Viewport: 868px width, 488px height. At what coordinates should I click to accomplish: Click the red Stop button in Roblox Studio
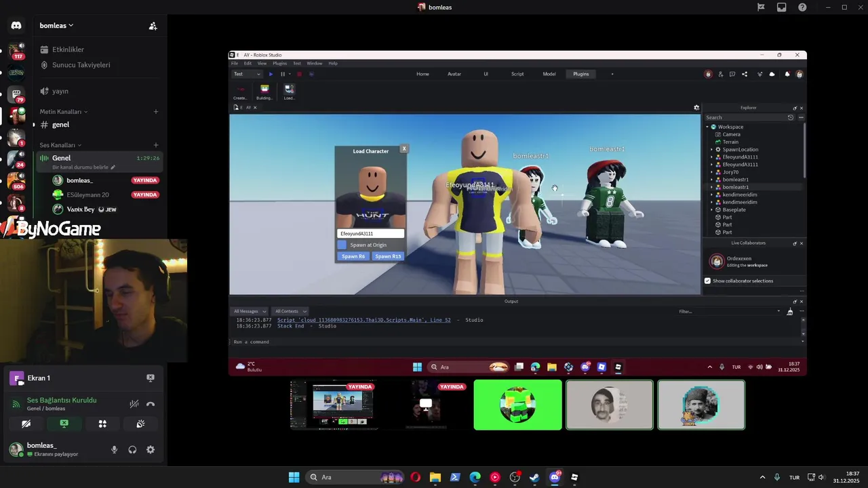(x=299, y=74)
